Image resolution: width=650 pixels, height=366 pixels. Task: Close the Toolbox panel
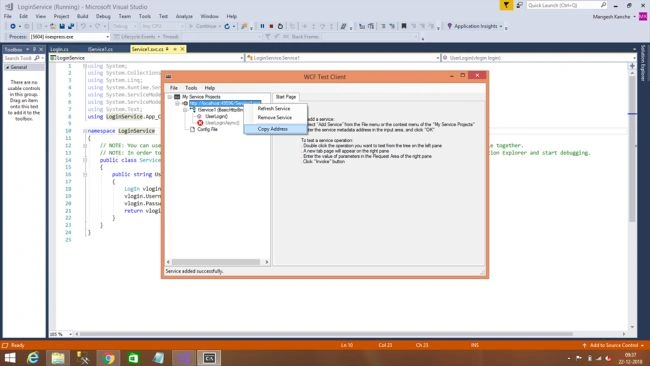41,49
